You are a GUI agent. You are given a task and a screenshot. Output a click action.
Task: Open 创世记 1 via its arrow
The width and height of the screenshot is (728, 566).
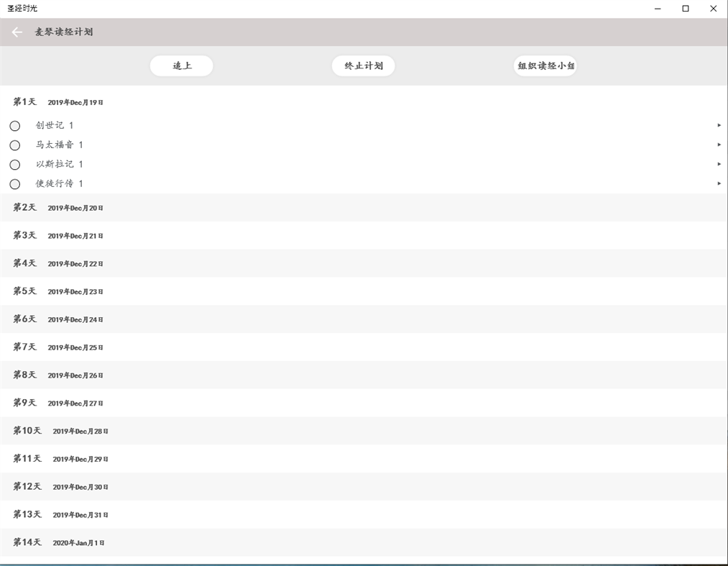(718, 124)
